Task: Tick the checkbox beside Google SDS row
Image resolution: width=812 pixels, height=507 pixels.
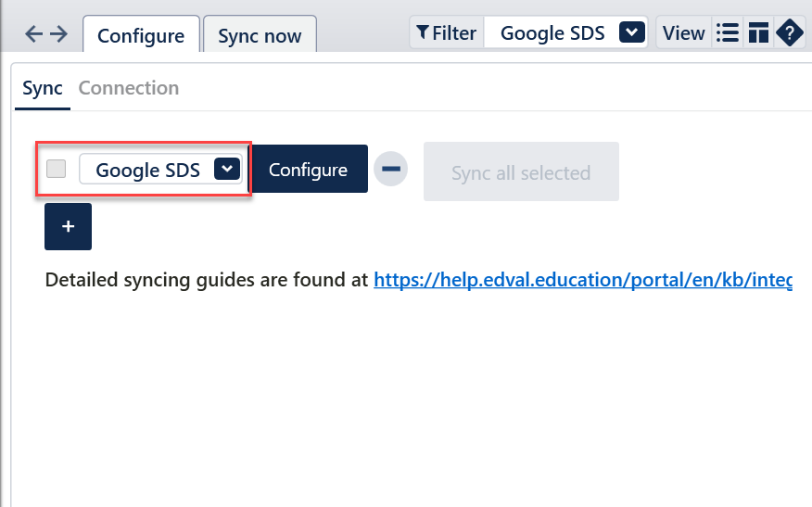Action: [x=57, y=169]
